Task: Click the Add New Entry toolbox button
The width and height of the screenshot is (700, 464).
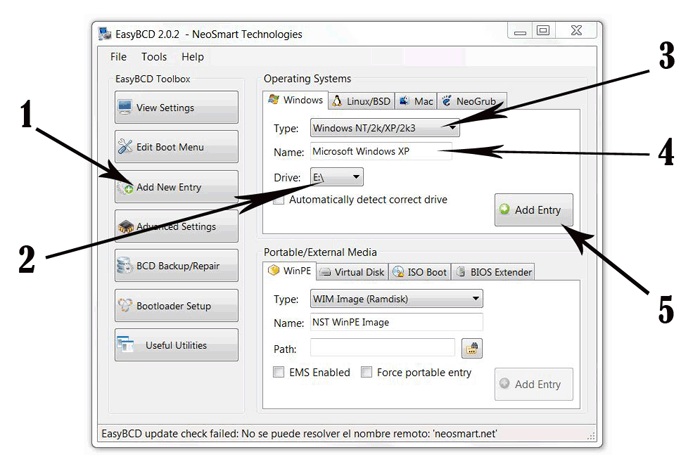Action: point(176,187)
